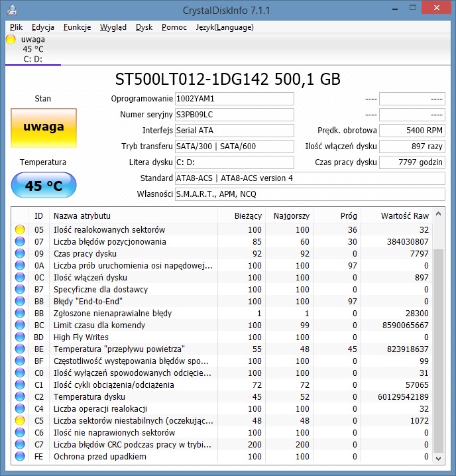Click the serial number field S3PB09LC
The image size is (456, 476).
[235, 115]
